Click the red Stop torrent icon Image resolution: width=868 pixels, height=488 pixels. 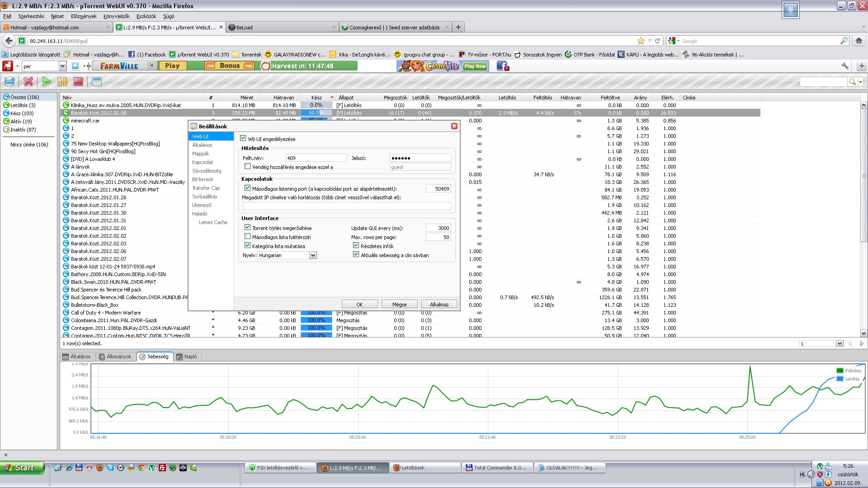tap(78, 82)
